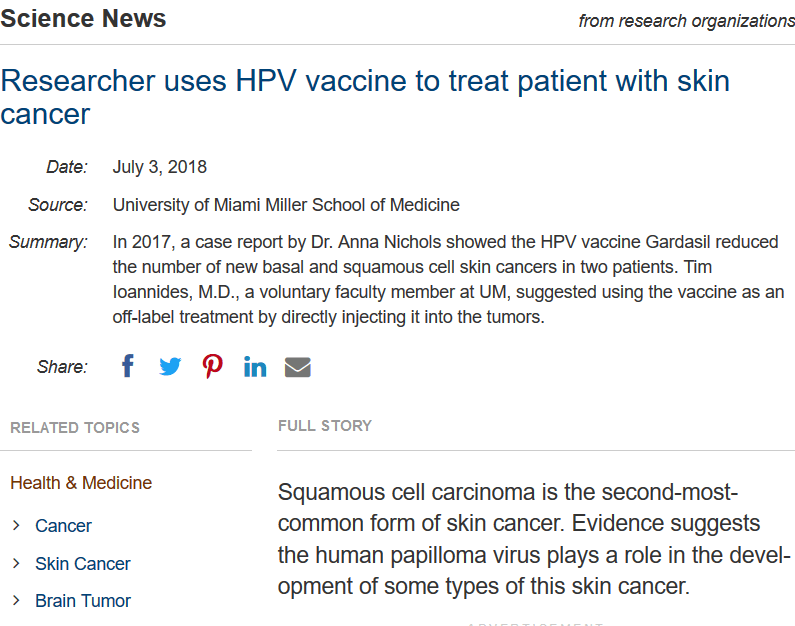Share the article on Facebook
The width and height of the screenshot is (795, 626).
(128, 366)
